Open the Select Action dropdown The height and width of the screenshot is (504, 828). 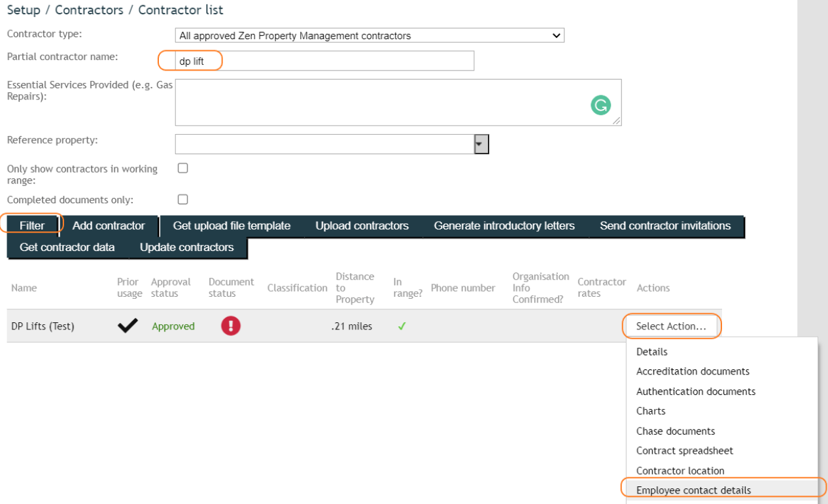pos(671,326)
